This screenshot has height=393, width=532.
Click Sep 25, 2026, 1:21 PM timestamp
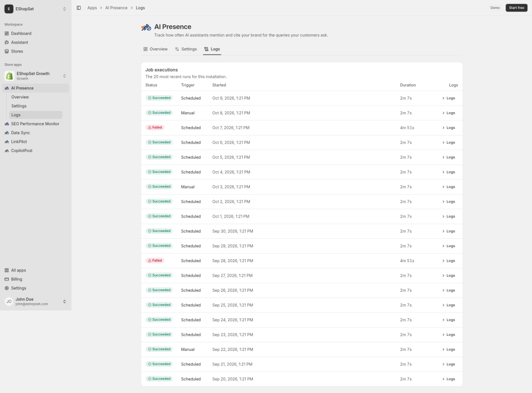pyautogui.click(x=233, y=305)
